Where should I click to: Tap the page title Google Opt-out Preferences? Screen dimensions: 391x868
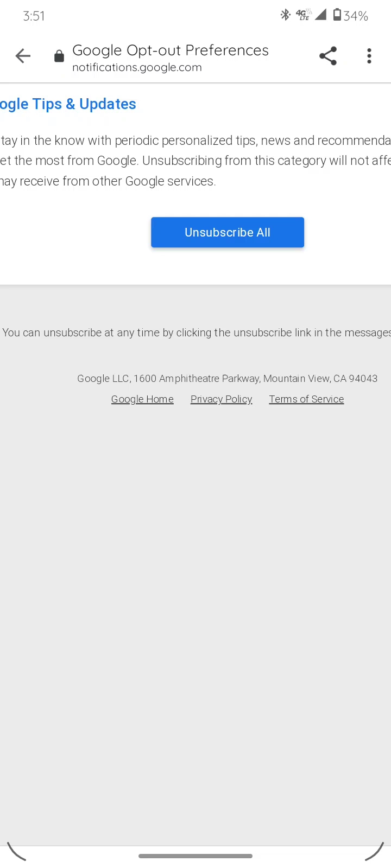(x=171, y=50)
